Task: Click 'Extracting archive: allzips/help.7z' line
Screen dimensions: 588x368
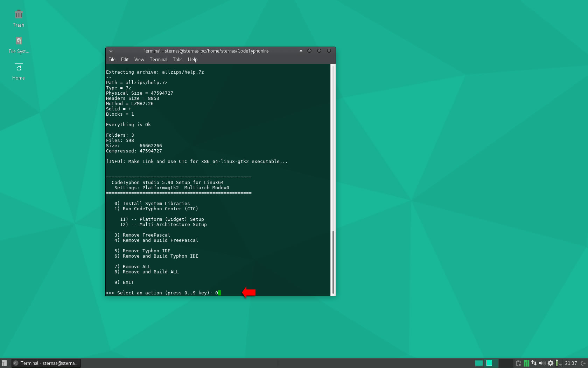Action: 155,72
